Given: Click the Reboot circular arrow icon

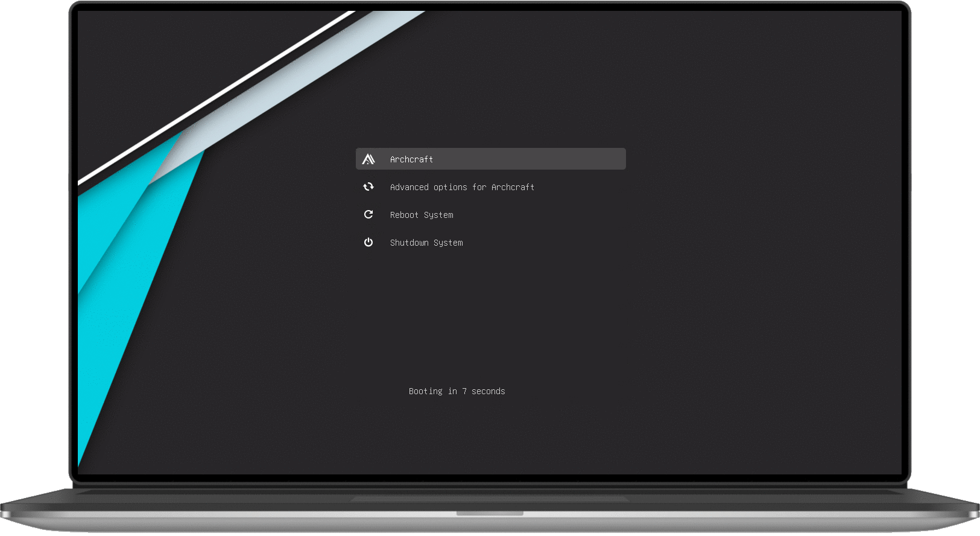Looking at the screenshot, I should tap(368, 215).
